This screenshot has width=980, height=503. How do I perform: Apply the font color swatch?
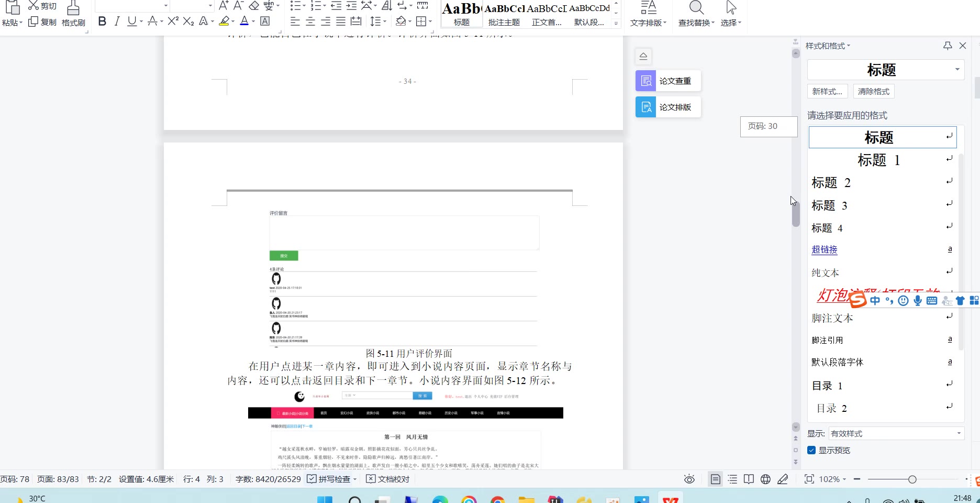(x=244, y=21)
